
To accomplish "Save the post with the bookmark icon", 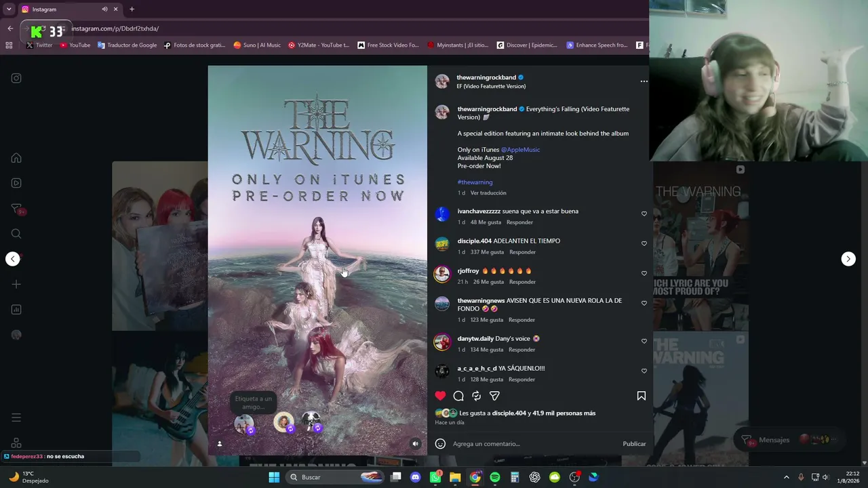I will coord(642,396).
